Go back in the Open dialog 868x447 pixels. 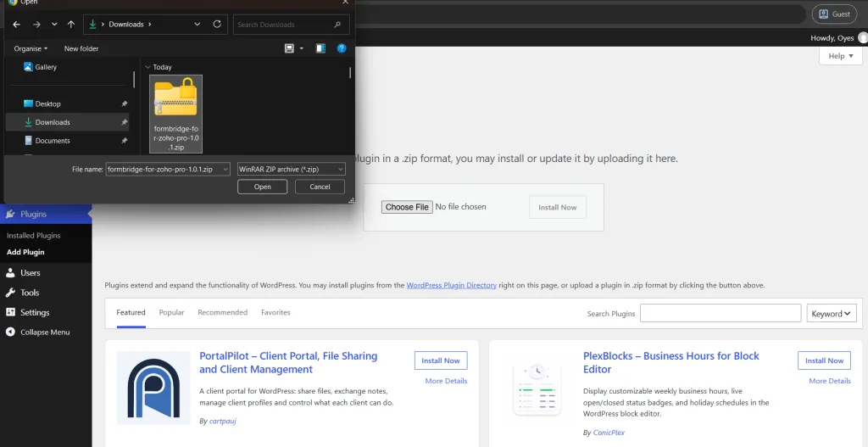click(17, 25)
